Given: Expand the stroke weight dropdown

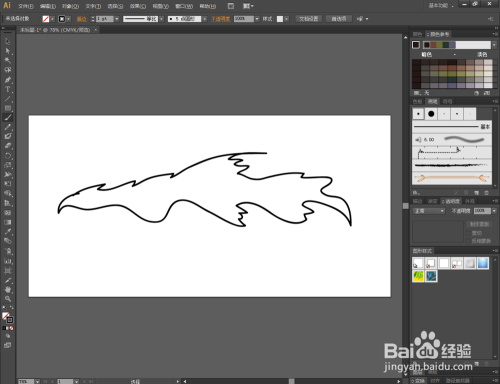Looking at the screenshot, I should [x=117, y=19].
